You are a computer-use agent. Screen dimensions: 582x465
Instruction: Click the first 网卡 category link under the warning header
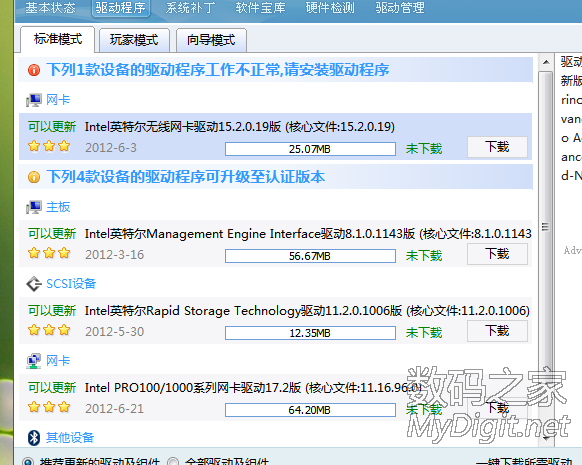tap(58, 100)
